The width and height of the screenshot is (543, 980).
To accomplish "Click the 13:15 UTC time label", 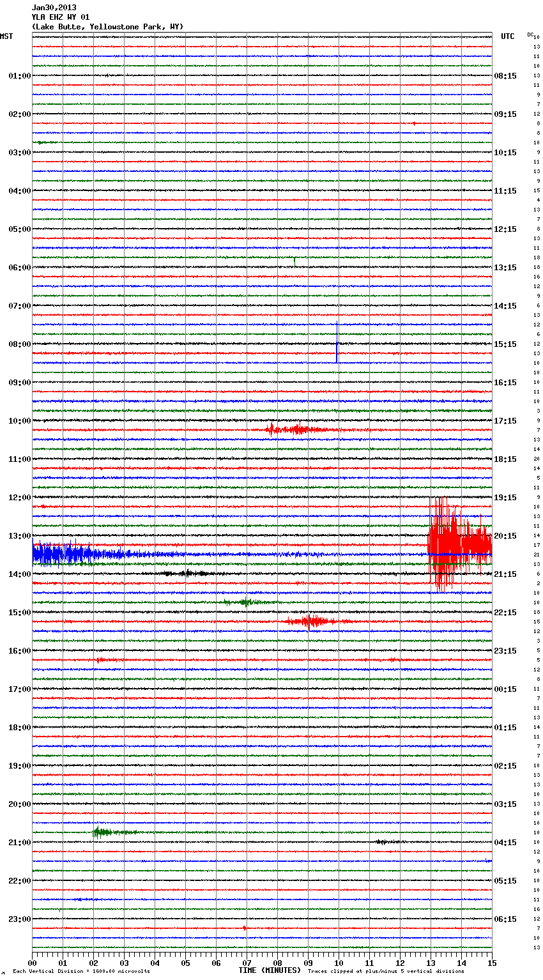I will [x=505, y=268].
